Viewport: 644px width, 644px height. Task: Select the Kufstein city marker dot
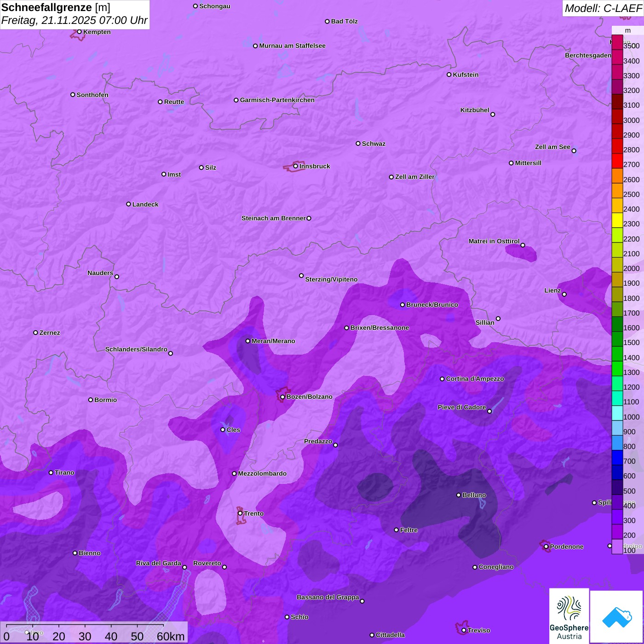click(449, 75)
